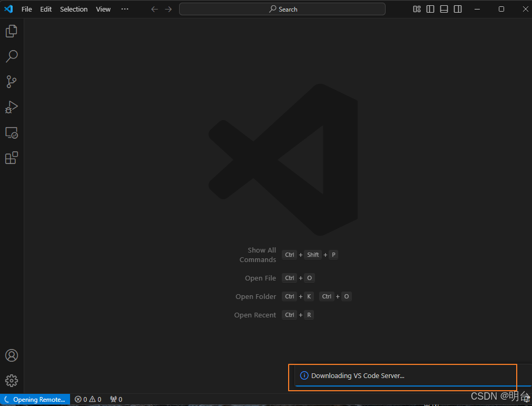
Task: Expand the overflow menu ellipsis
Action: click(x=125, y=9)
